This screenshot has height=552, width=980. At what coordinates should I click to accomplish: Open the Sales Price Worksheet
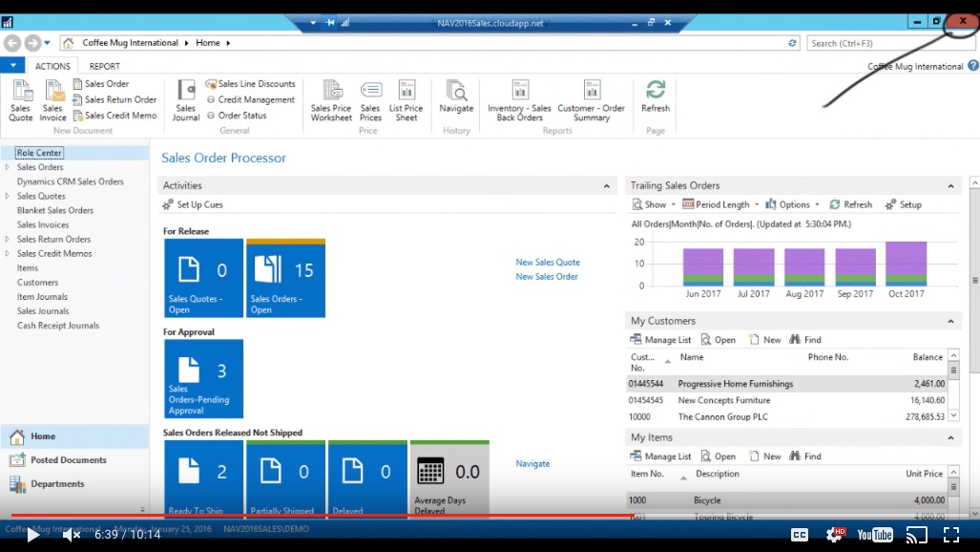331,100
